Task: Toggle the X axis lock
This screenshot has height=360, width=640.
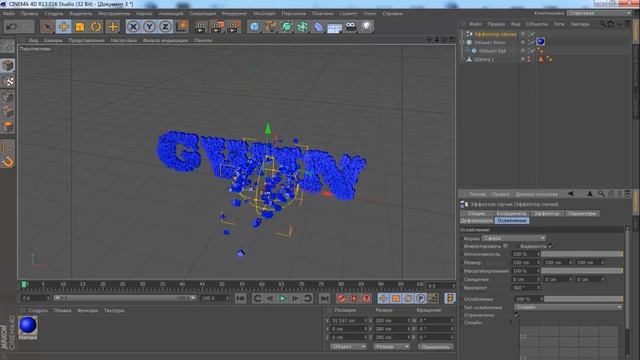Action: pyautogui.click(x=133, y=27)
